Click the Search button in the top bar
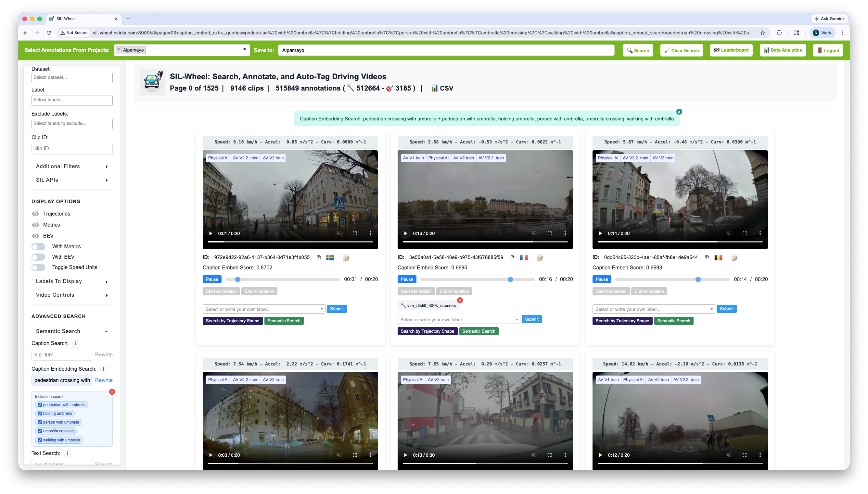868x494 pixels. 638,50
